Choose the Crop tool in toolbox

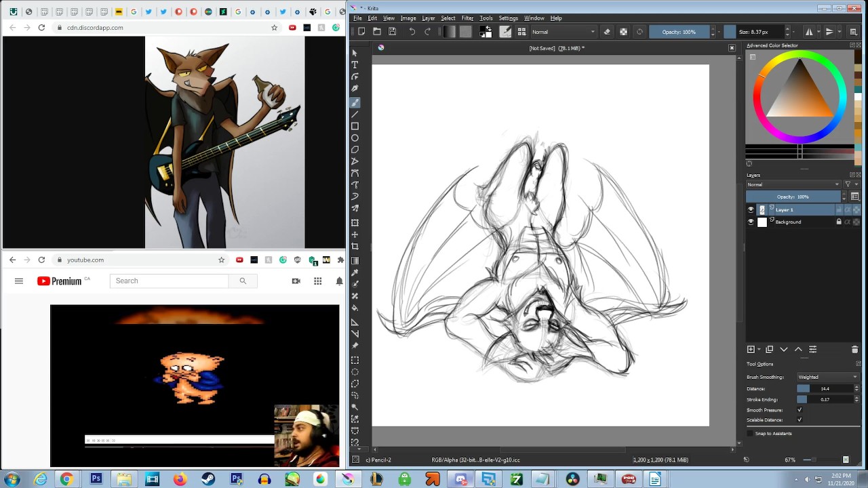point(355,246)
